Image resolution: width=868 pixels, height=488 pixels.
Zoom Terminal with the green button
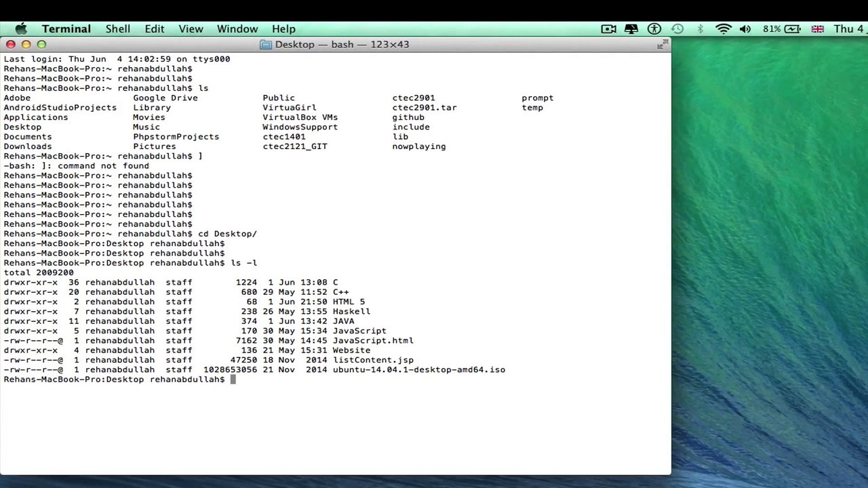coord(41,45)
